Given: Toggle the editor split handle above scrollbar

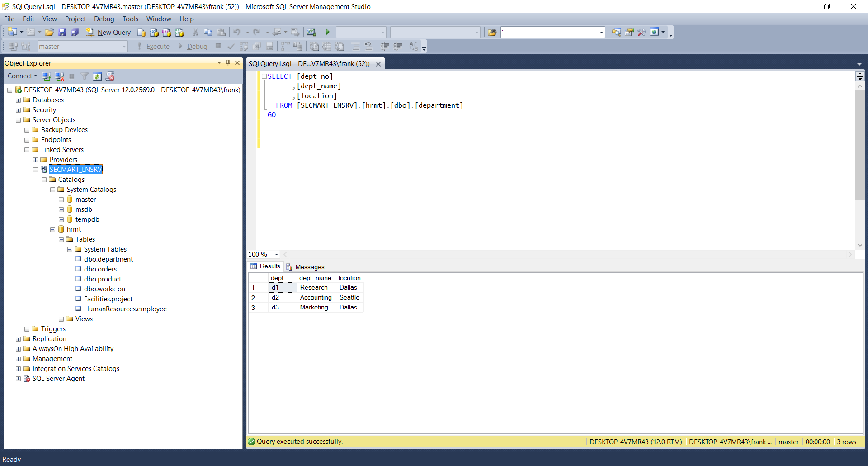Looking at the screenshot, I should [860, 76].
